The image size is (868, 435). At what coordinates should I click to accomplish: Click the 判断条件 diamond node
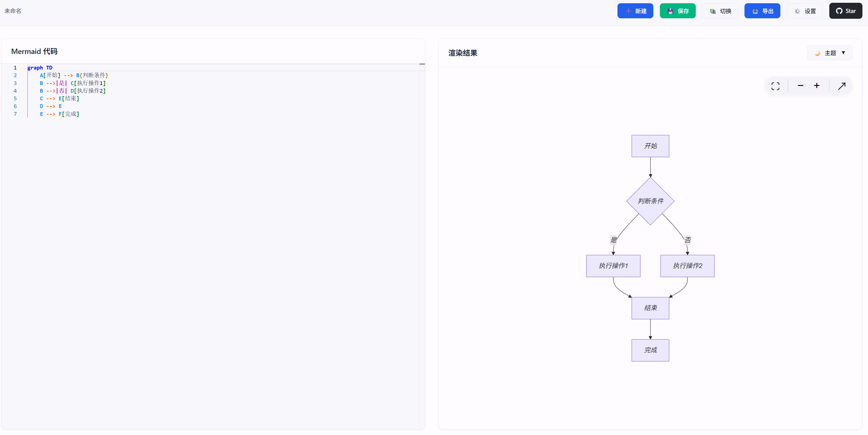[650, 201]
